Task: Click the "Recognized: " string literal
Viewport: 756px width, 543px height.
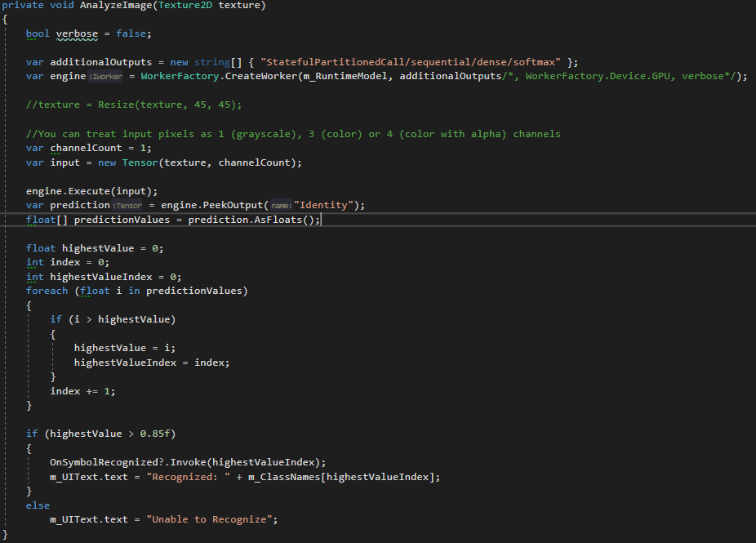Action: [188, 477]
